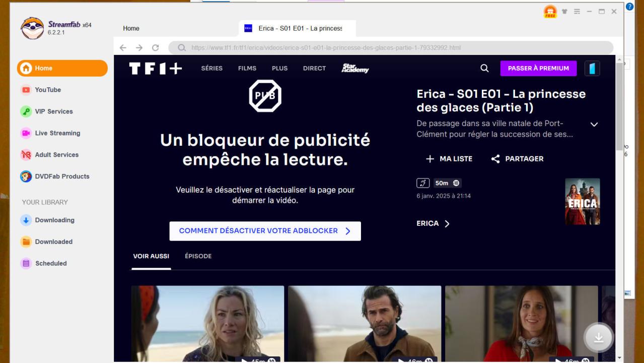Open the ERICA series link
This screenshot has height=363, width=644.
(433, 223)
